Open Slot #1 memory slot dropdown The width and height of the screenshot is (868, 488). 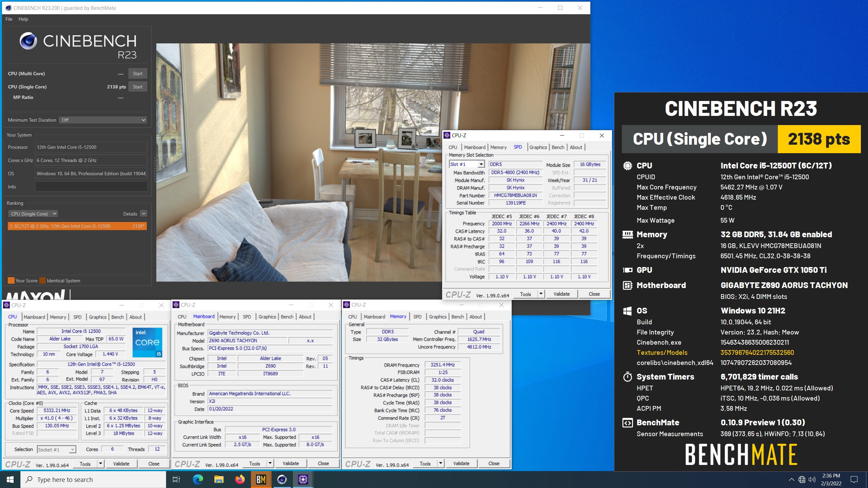coord(467,164)
